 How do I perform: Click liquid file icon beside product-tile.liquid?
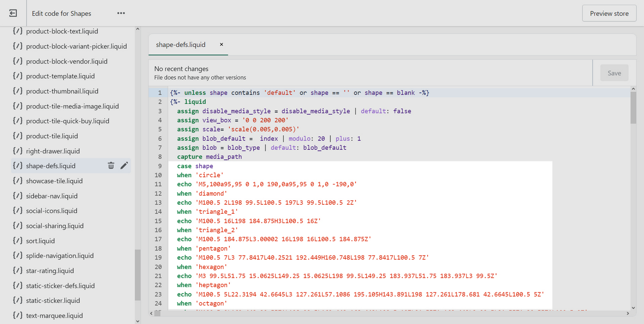[x=18, y=136]
